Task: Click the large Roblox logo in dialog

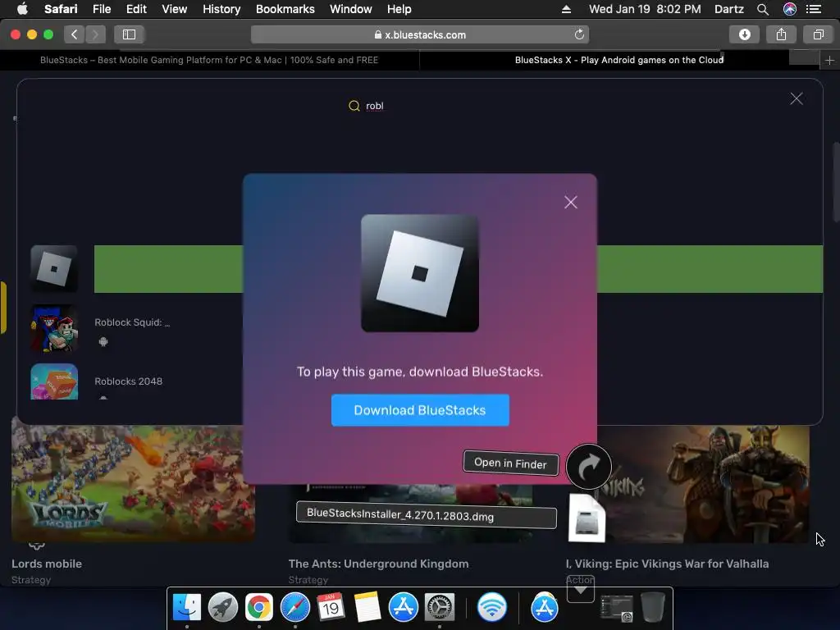Action: (x=420, y=273)
